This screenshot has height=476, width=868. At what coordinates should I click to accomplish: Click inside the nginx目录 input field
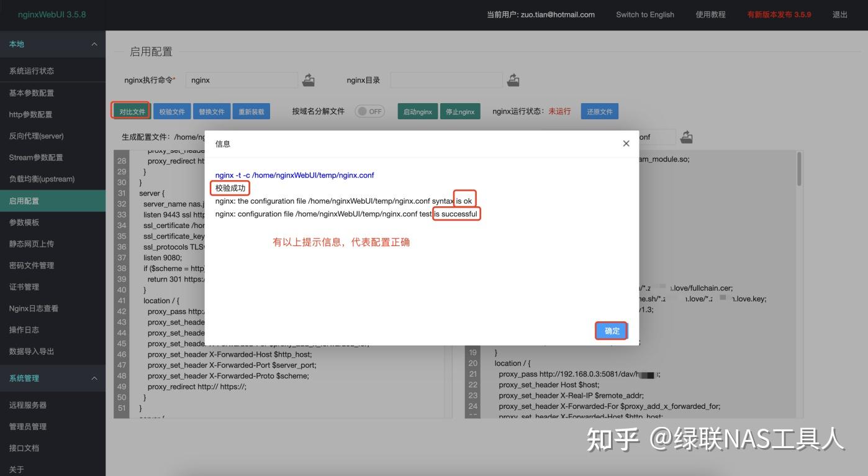point(447,80)
